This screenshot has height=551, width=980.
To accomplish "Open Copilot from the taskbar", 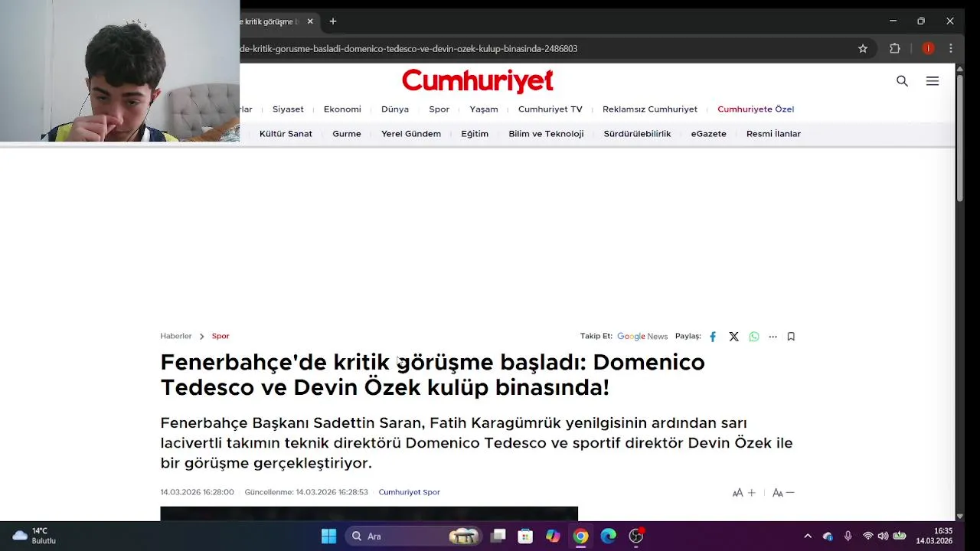I will (553, 536).
